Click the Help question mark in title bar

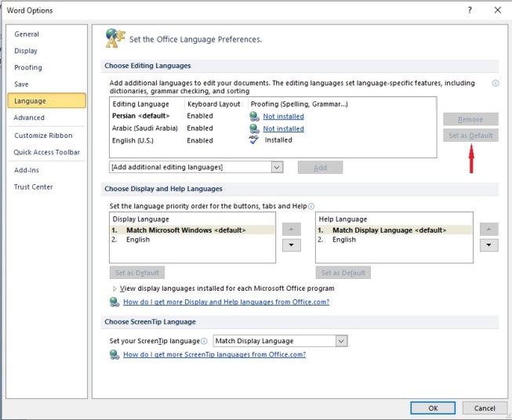[x=470, y=10]
